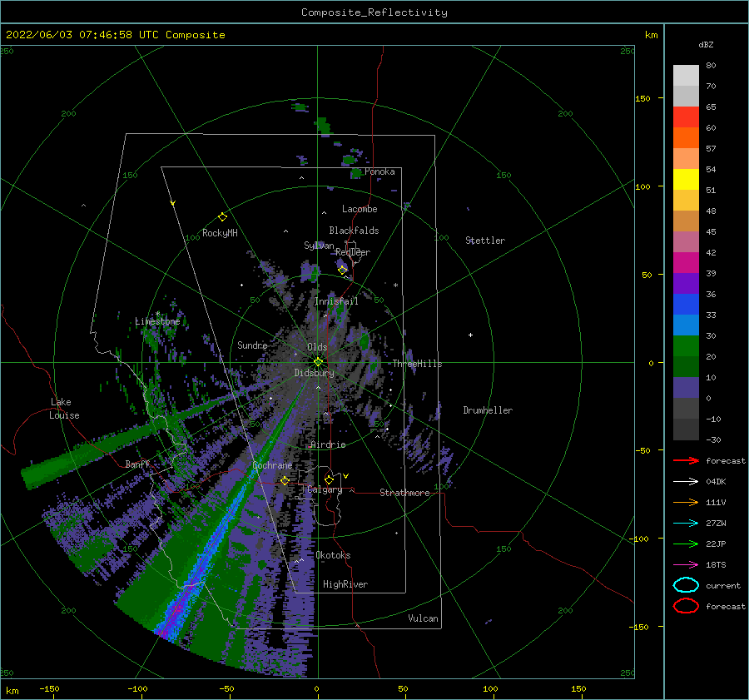Click the Vulcan town label

point(423,618)
